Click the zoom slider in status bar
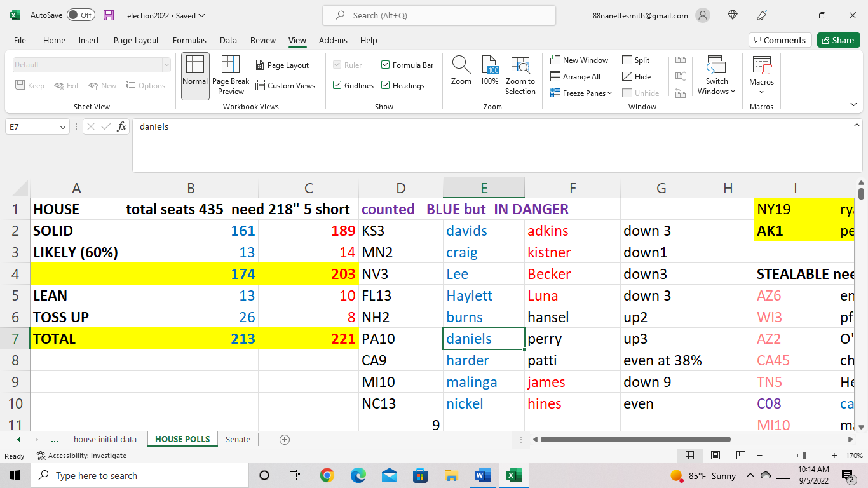868x488 pixels. coord(804,456)
